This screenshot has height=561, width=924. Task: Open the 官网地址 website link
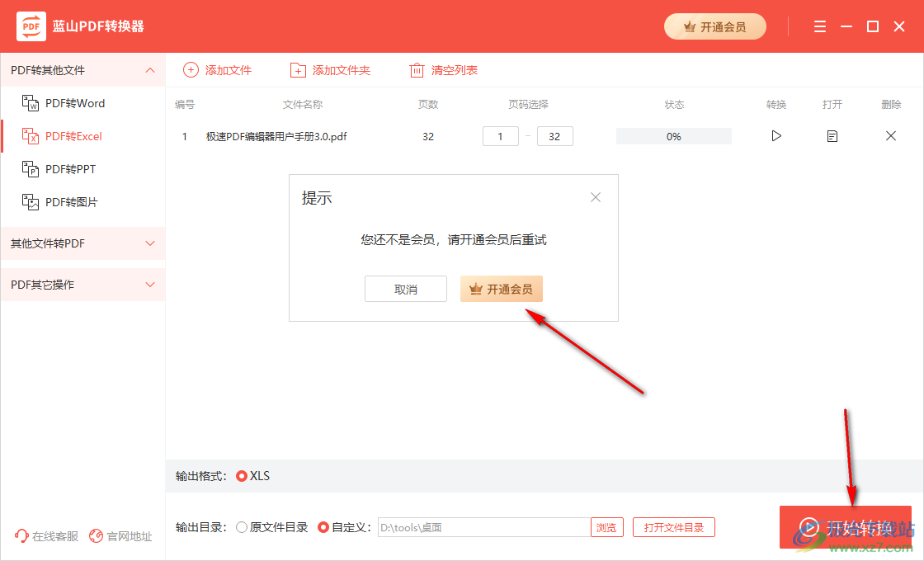pyautogui.click(x=120, y=536)
